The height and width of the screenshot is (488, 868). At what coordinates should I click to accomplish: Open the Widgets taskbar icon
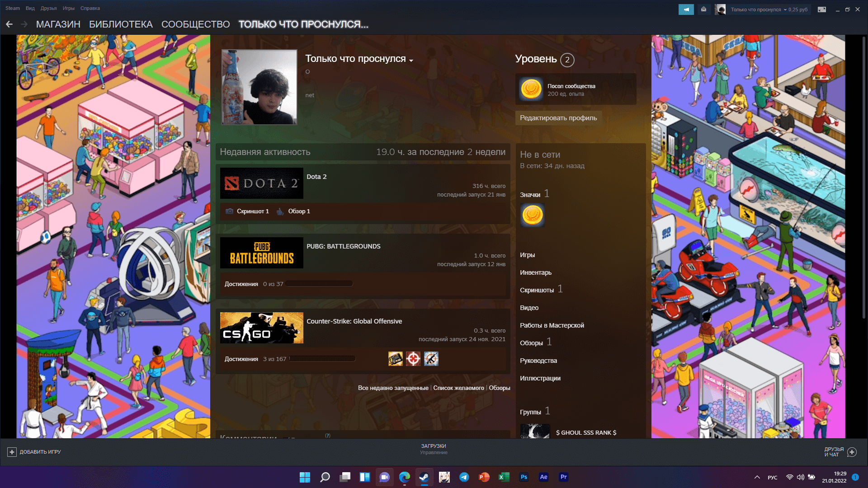[x=365, y=477]
